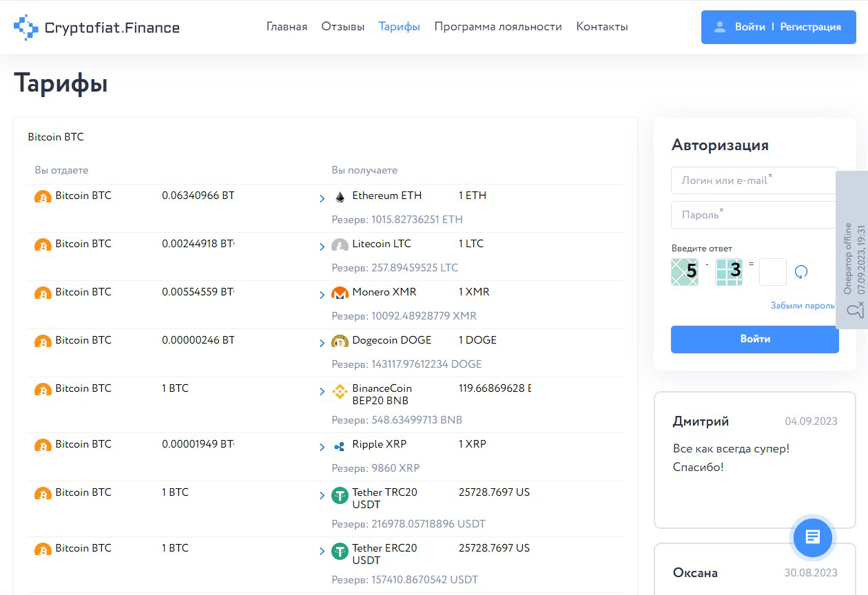Open the Контакты page

click(602, 27)
